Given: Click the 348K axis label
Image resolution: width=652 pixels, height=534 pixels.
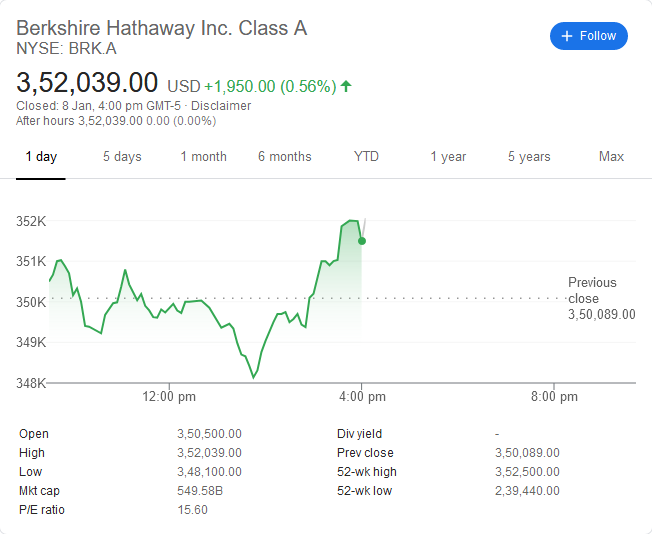Looking at the screenshot, I should pos(31,383).
